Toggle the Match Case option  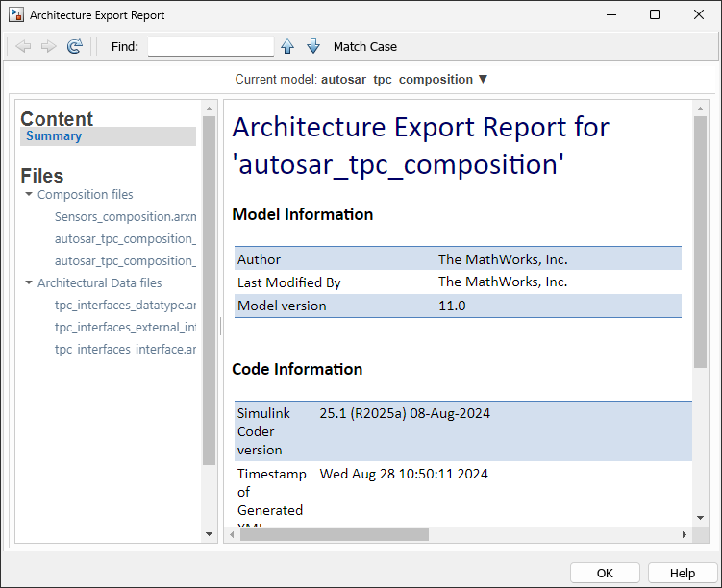click(364, 46)
